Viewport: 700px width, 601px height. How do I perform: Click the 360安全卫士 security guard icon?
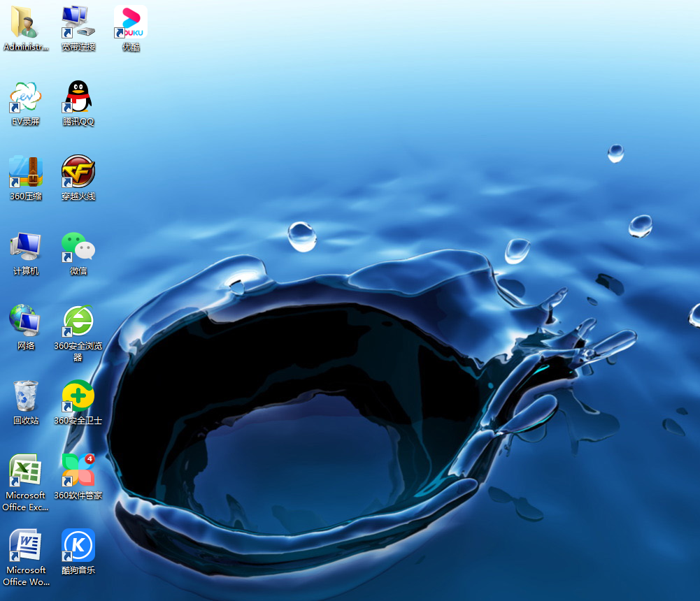(78, 396)
